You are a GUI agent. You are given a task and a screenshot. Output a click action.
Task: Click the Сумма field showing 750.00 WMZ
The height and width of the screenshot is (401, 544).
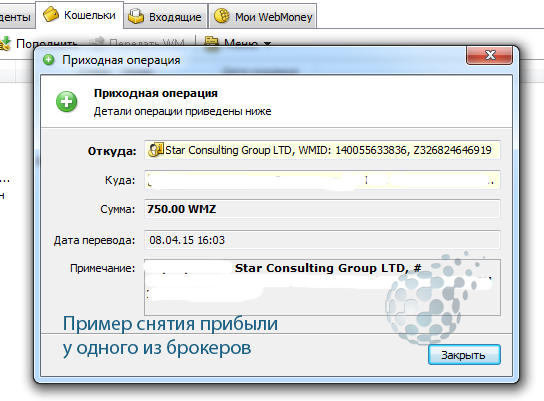tap(322, 209)
